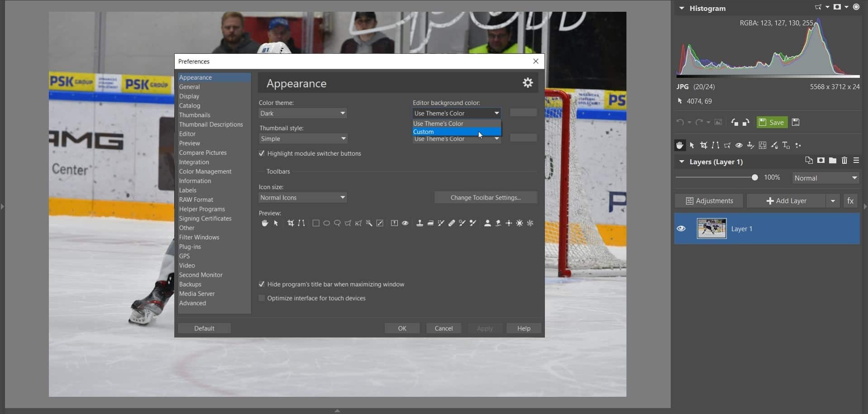Collapse the Histogram panel

click(682, 8)
